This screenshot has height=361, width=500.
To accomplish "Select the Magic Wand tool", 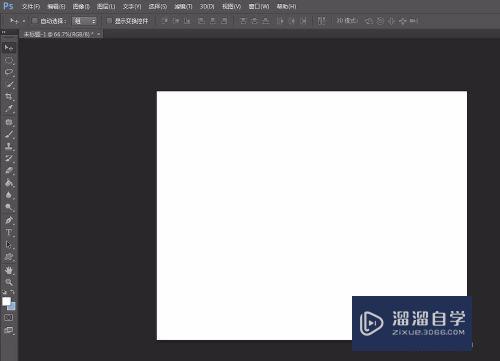I will point(9,84).
